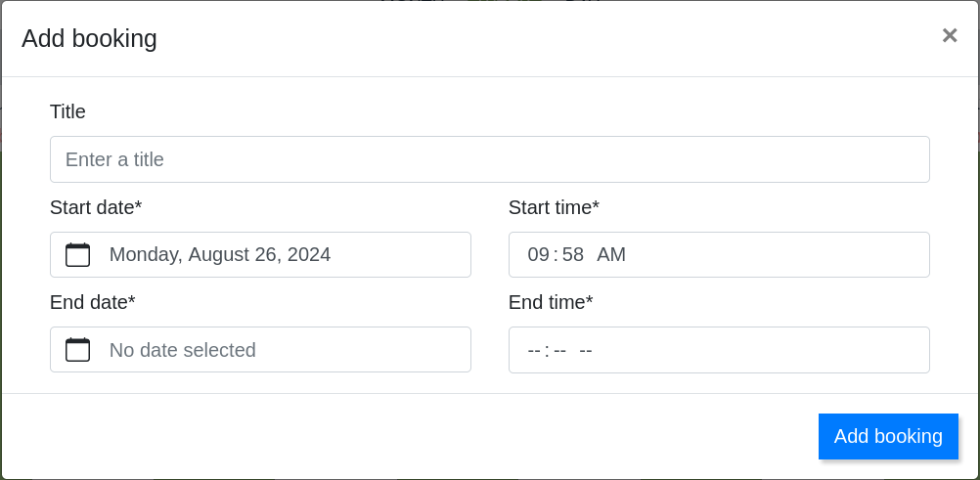This screenshot has height=480, width=980.
Task: Select the start time minutes 58
Action: coord(573,255)
